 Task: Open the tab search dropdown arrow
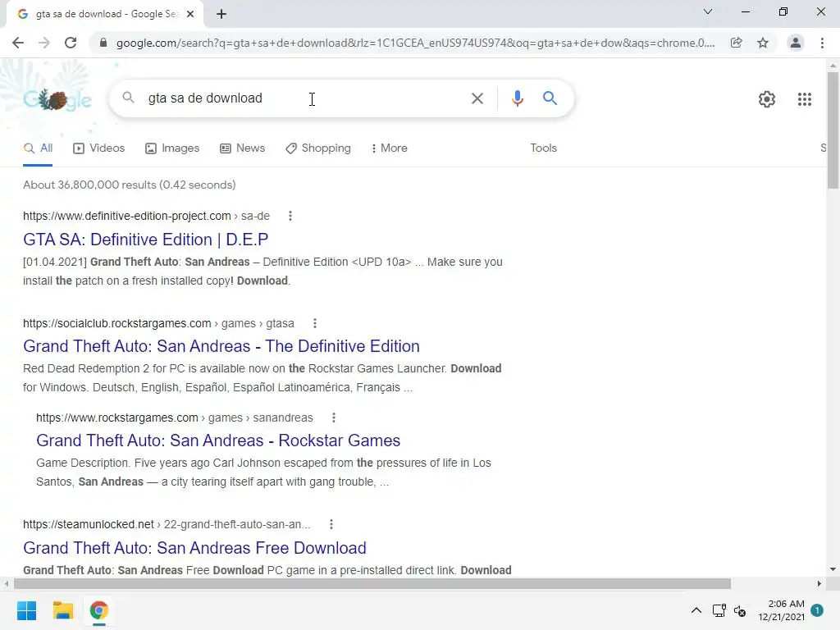coord(708,11)
